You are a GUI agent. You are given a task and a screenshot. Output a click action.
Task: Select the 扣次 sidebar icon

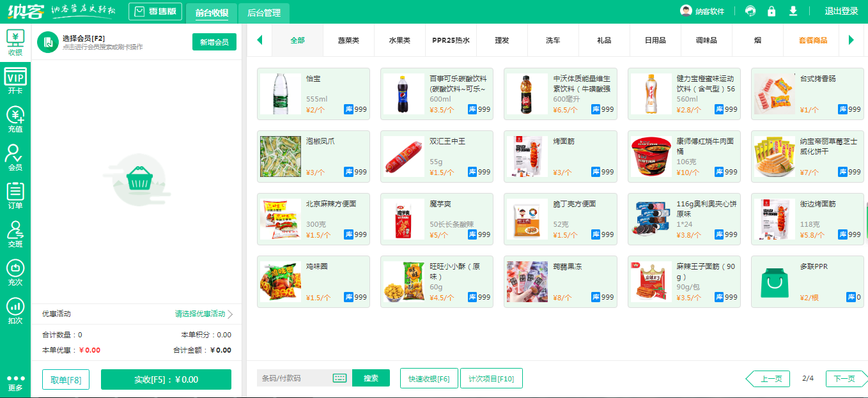15,311
